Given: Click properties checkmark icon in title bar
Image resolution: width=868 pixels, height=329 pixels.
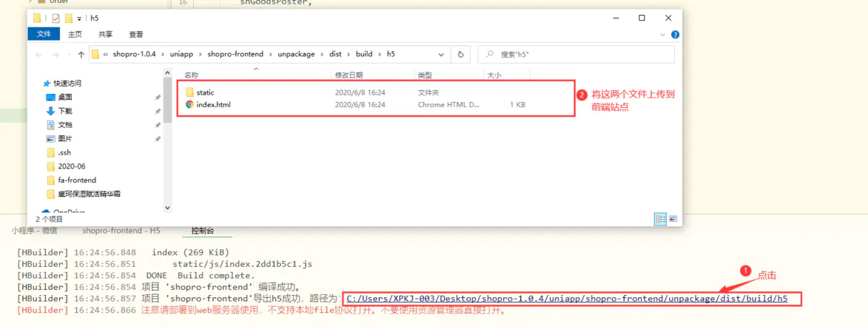Looking at the screenshot, I should [x=56, y=19].
